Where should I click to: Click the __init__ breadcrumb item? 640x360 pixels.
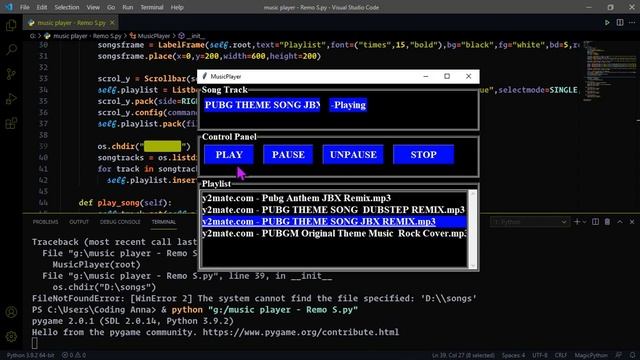pyautogui.click(x=192, y=36)
